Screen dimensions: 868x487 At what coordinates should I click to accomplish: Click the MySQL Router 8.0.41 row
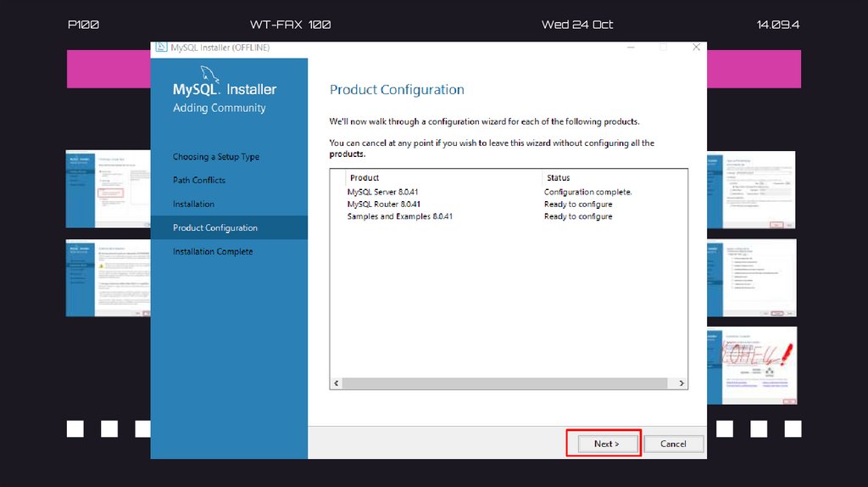(x=509, y=204)
